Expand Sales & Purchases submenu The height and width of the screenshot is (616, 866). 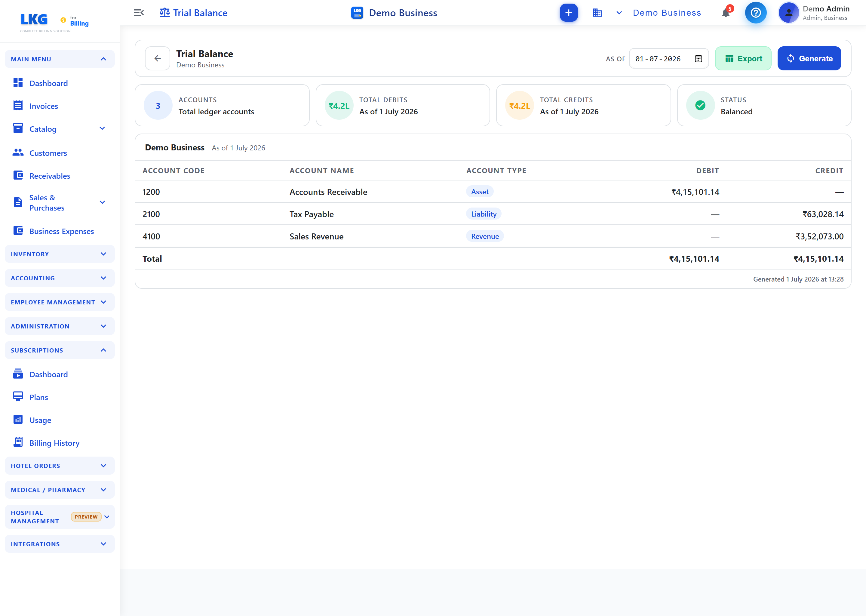[x=102, y=202]
